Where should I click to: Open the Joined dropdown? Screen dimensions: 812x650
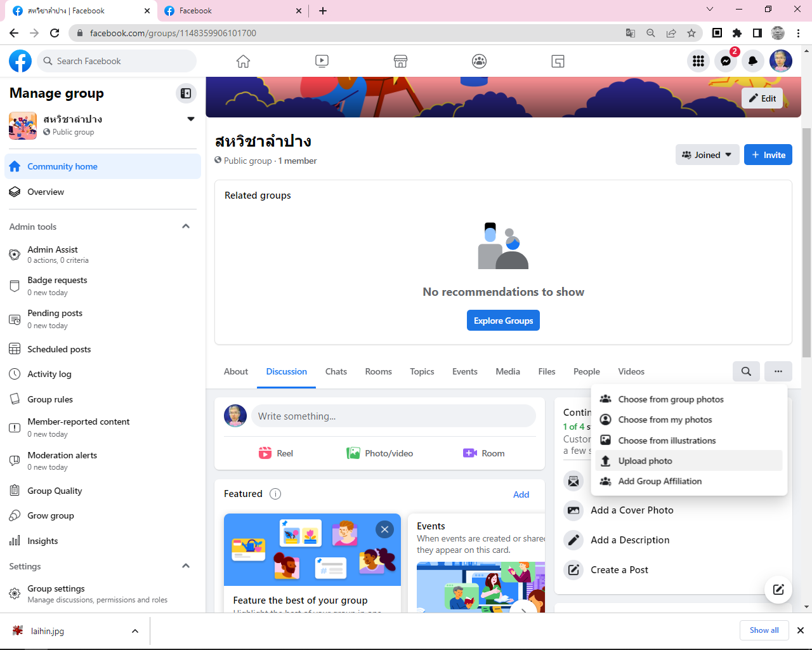point(707,155)
